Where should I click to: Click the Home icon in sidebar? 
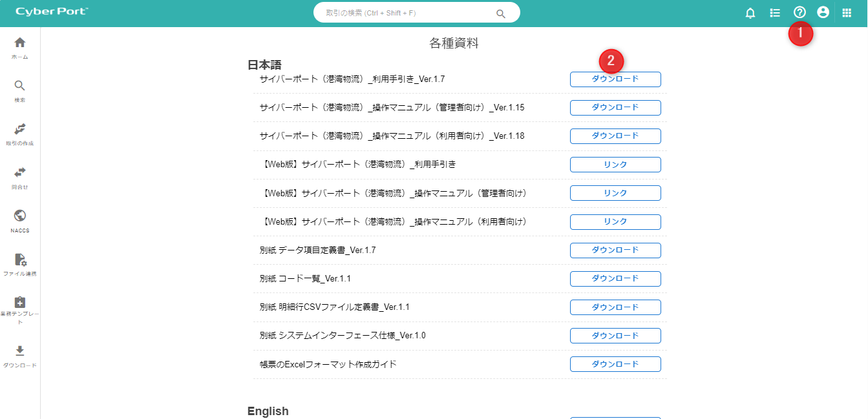20,43
